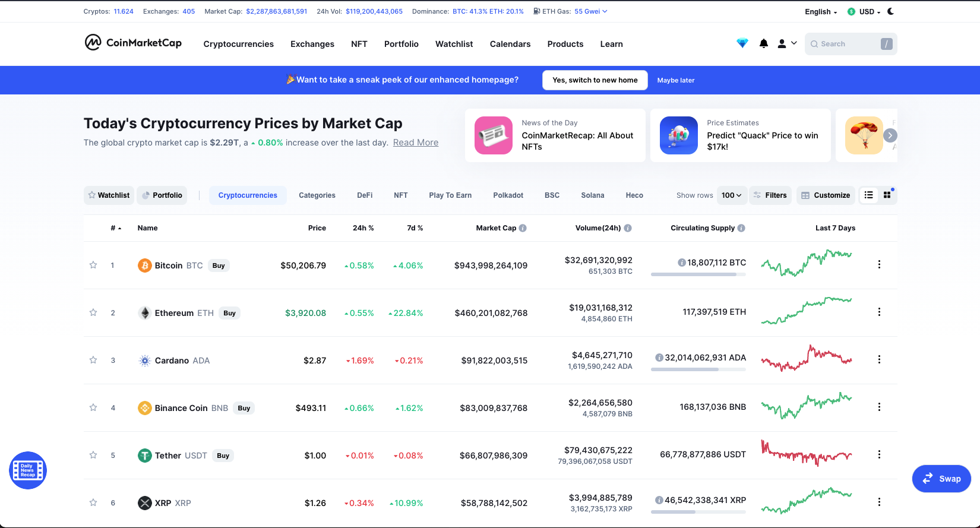Open the Exchanges menu
This screenshot has width=980, height=528.
312,44
